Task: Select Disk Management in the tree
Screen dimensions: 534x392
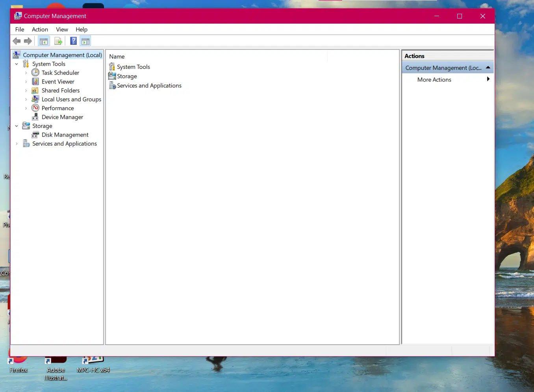Action: (x=65, y=135)
